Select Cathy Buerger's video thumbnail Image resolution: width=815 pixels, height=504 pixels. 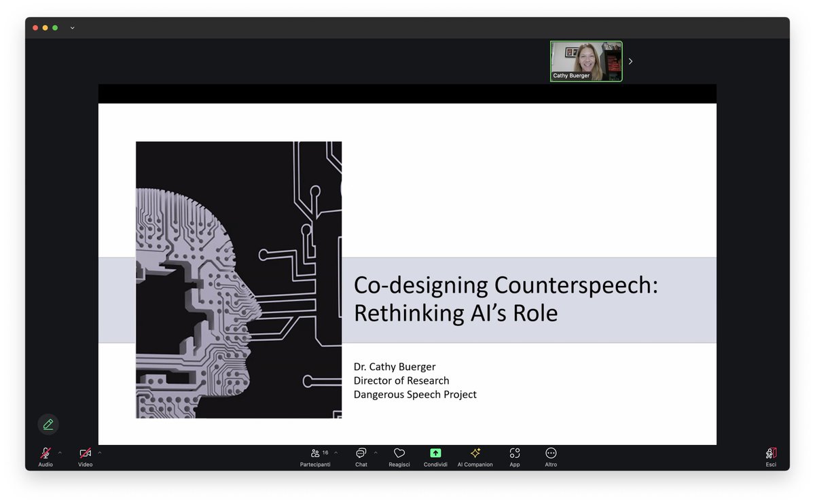point(586,61)
